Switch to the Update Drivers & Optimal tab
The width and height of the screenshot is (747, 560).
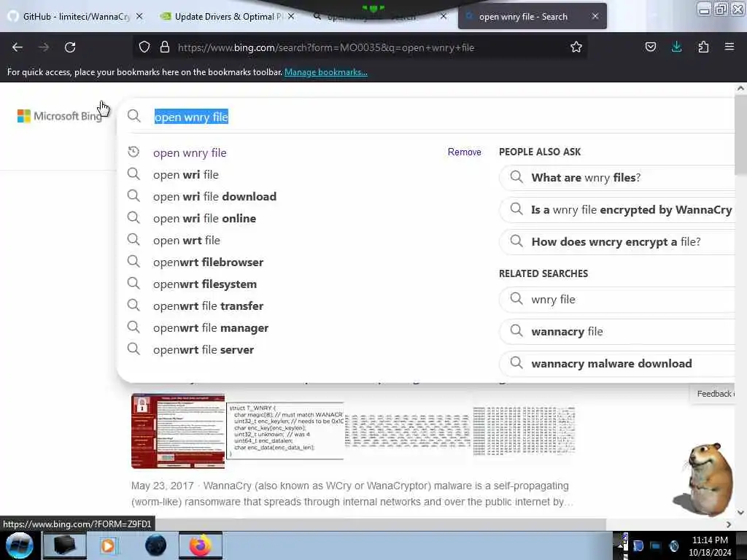click(228, 16)
